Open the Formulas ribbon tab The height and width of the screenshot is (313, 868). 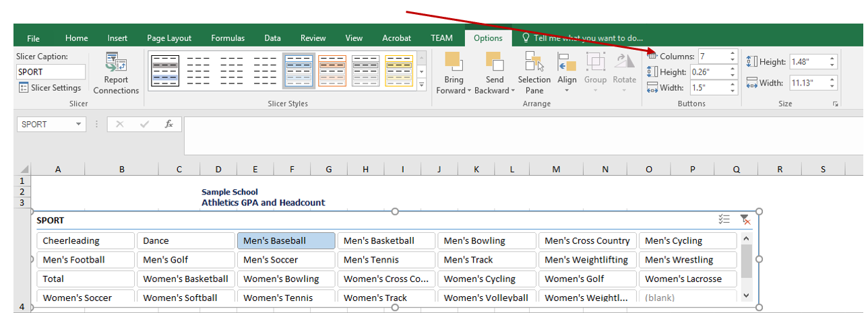[x=227, y=38]
